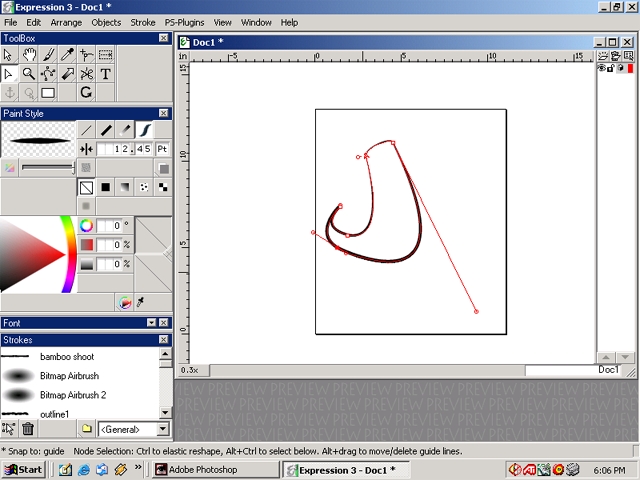Click the stroke width input field
Screen dimensions: 640x480
124,149
